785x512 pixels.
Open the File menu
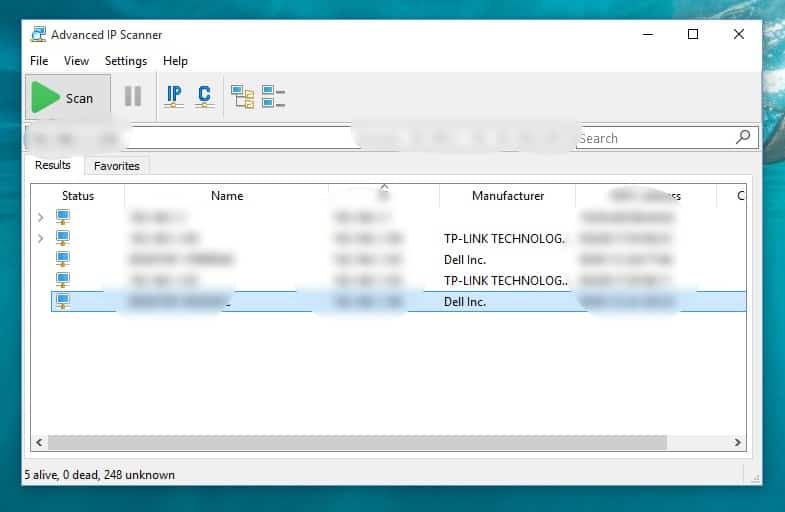(x=39, y=61)
